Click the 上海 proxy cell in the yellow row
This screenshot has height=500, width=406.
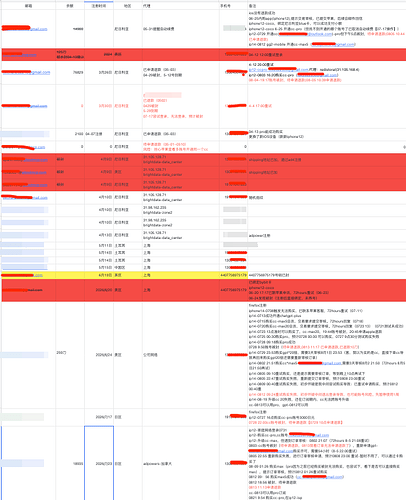click(x=181, y=275)
